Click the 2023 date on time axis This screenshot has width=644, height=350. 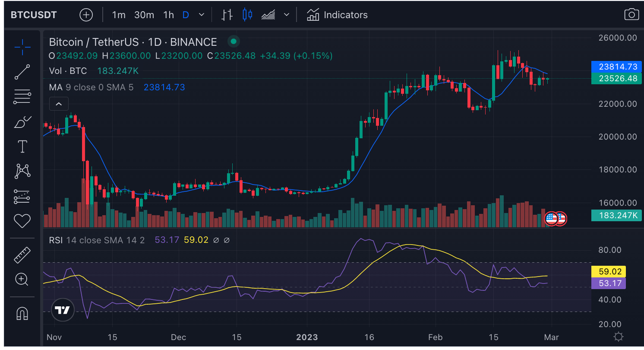(x=307, y=337)
